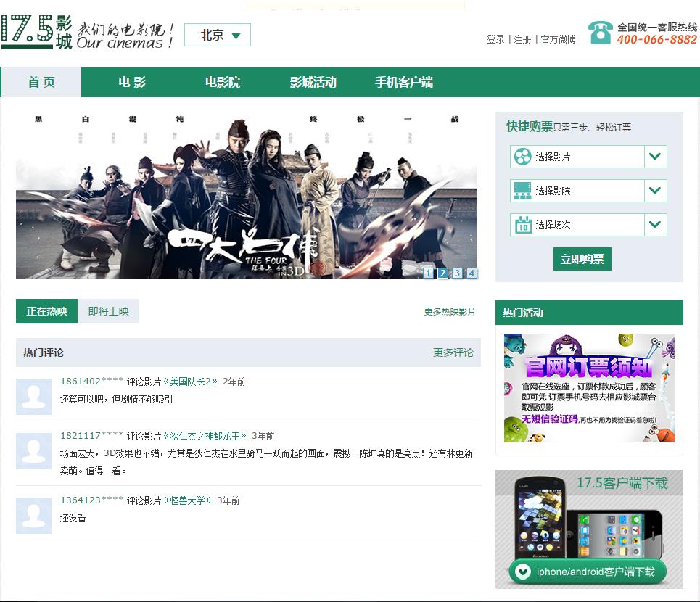Click the avatar of user 1861402****
The height and width of the screenshot is (602, 700).
tap(34, 397)
